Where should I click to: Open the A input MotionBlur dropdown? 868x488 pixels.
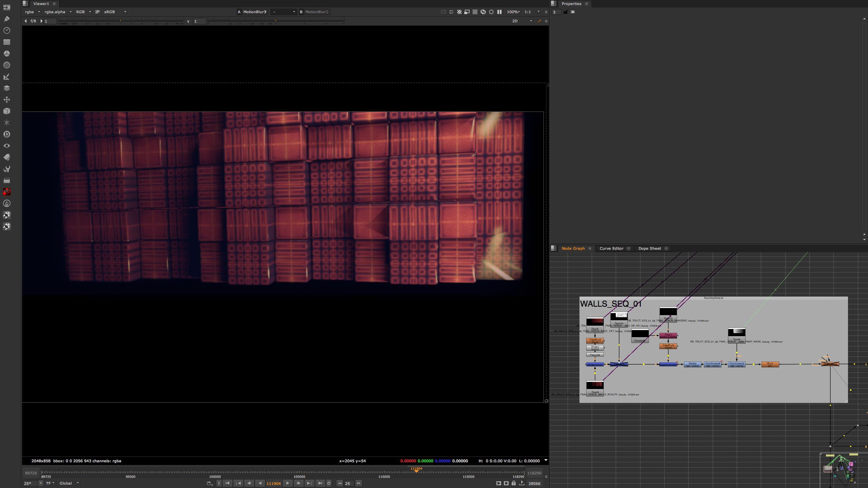255,12
